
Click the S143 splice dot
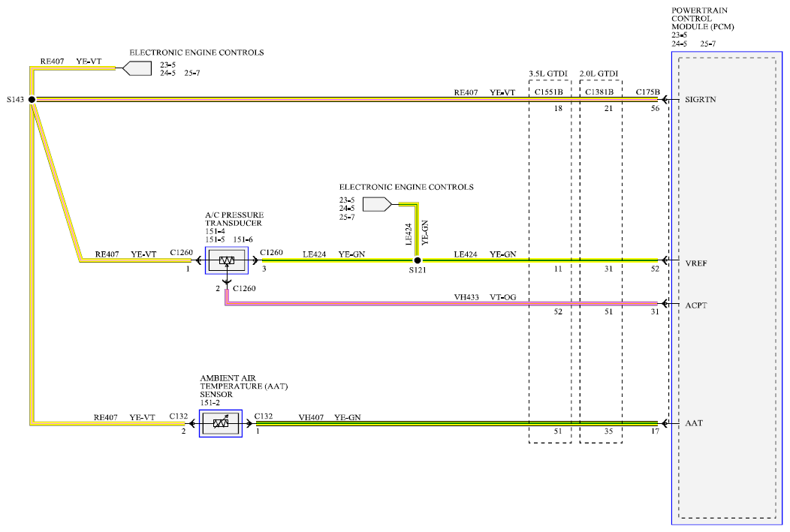[32, 100]
